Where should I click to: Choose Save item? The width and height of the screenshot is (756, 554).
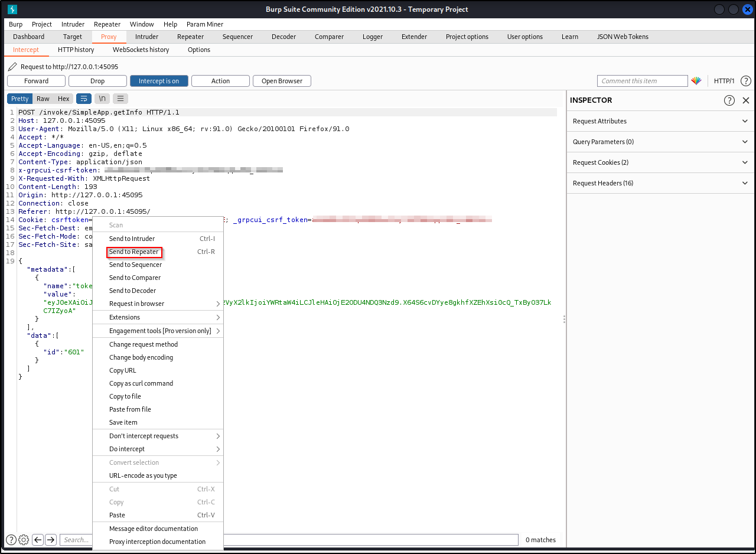158,422
